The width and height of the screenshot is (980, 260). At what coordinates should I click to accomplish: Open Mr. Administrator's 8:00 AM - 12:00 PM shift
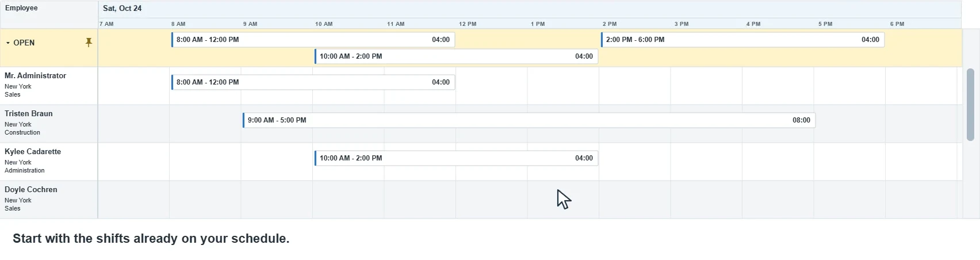[x=313, y=82]
